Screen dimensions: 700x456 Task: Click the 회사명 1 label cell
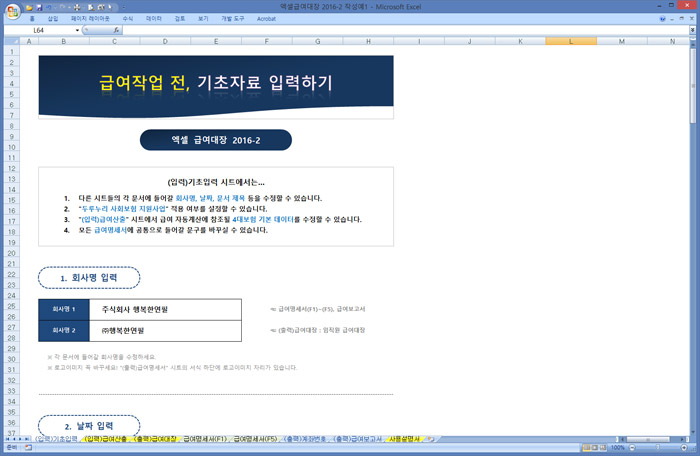pos(64,310)
